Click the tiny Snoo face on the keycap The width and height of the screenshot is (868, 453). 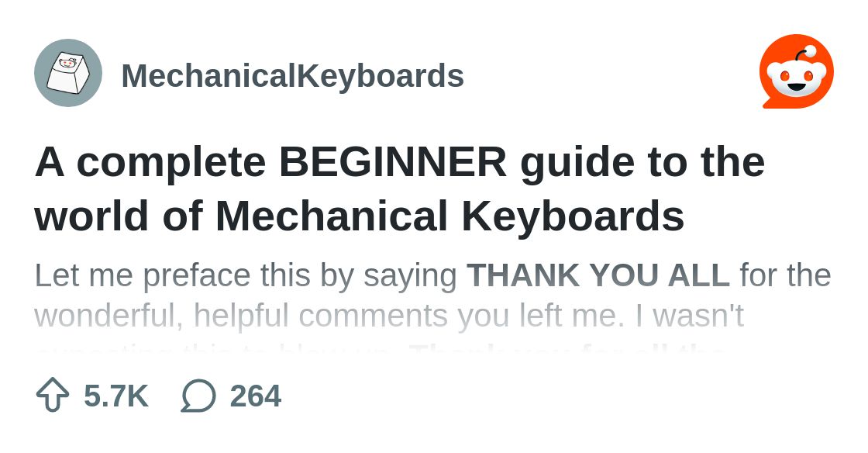[67, 63]
